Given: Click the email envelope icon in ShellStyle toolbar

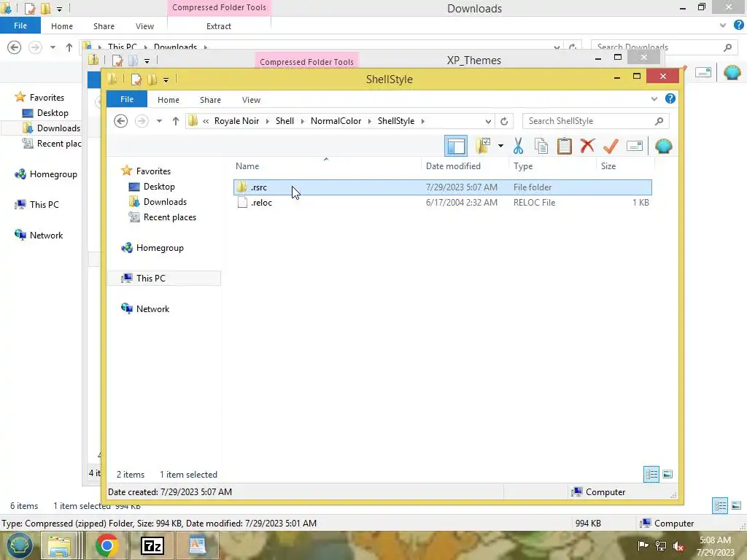Looking at the screenshot, I should click(x=635, y=146).
